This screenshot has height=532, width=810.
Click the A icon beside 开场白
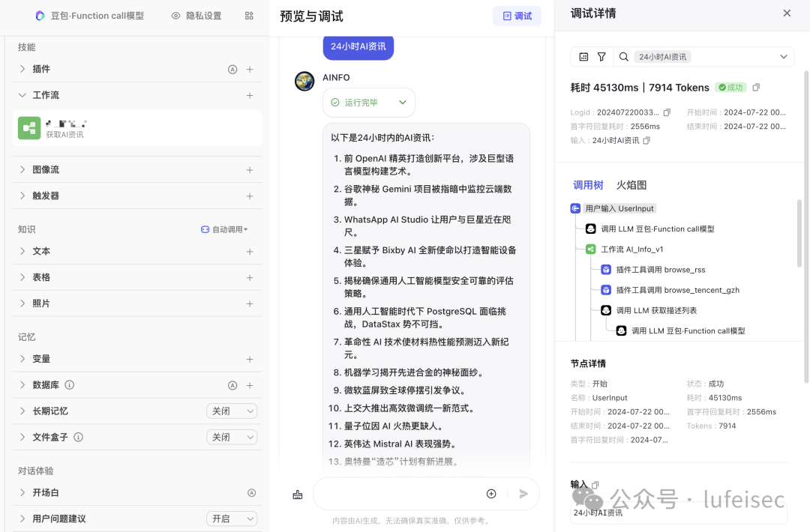coord(251,493)
